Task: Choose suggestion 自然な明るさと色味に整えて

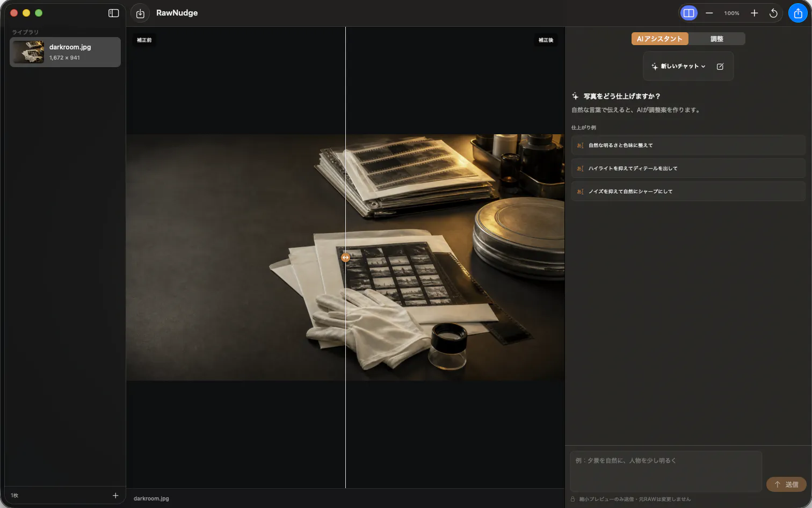Action: point(688,145)
